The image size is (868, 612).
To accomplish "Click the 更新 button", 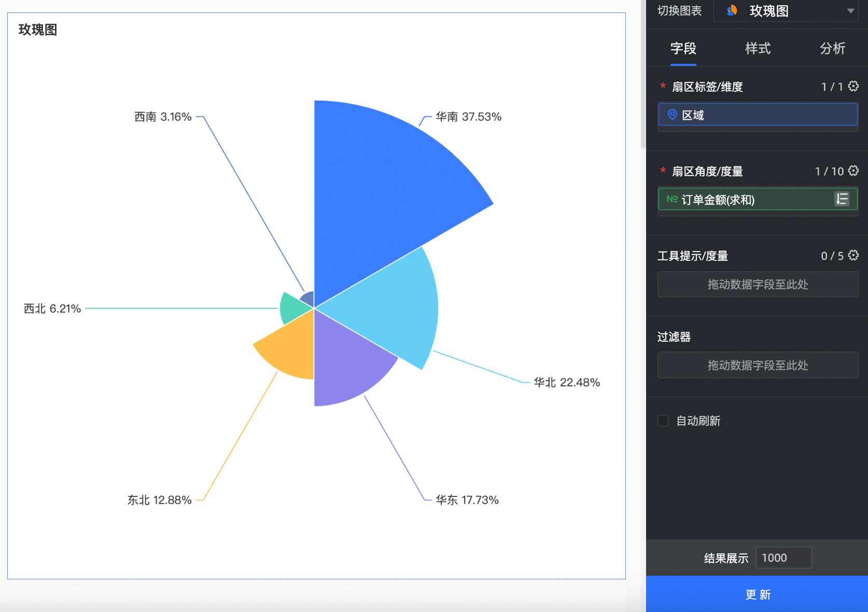I will (757, 594).
